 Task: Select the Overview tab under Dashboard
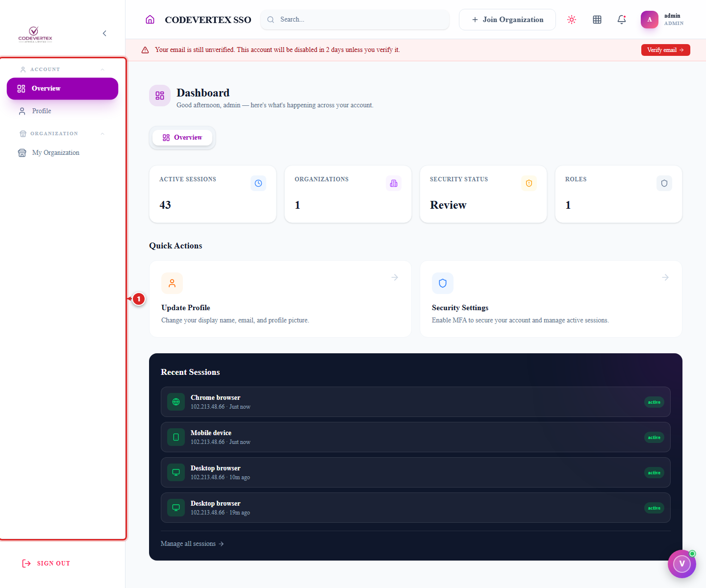pos(182,138)
